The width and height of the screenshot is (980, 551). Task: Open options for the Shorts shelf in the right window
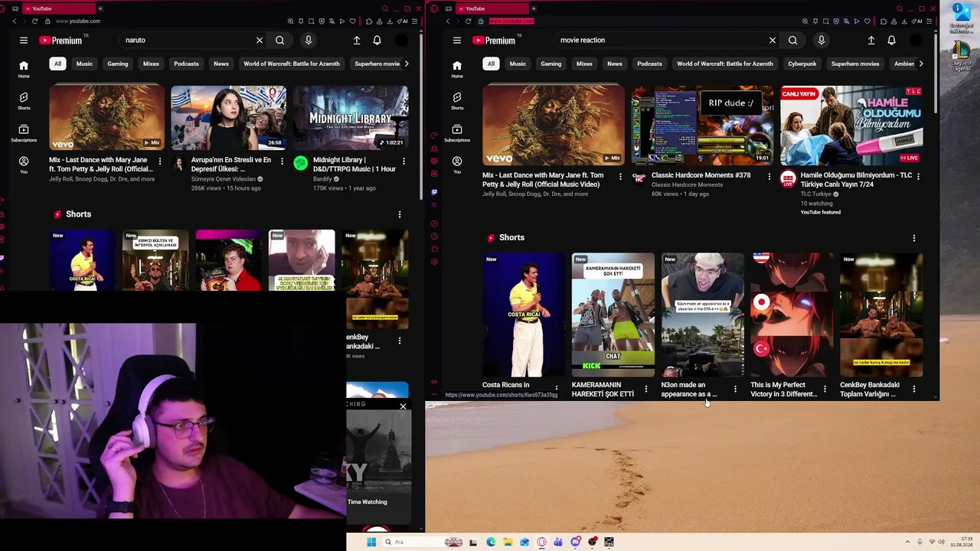(x=913, y=238)
